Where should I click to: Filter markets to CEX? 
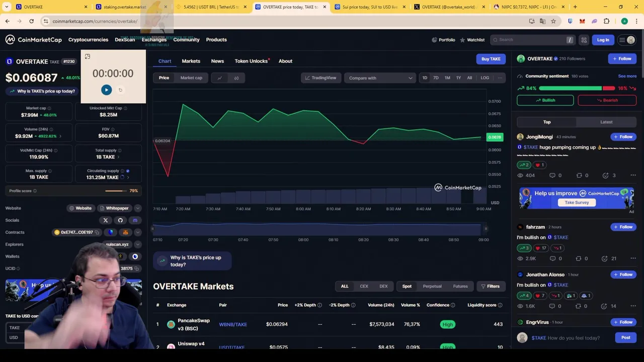coord(364,287)
